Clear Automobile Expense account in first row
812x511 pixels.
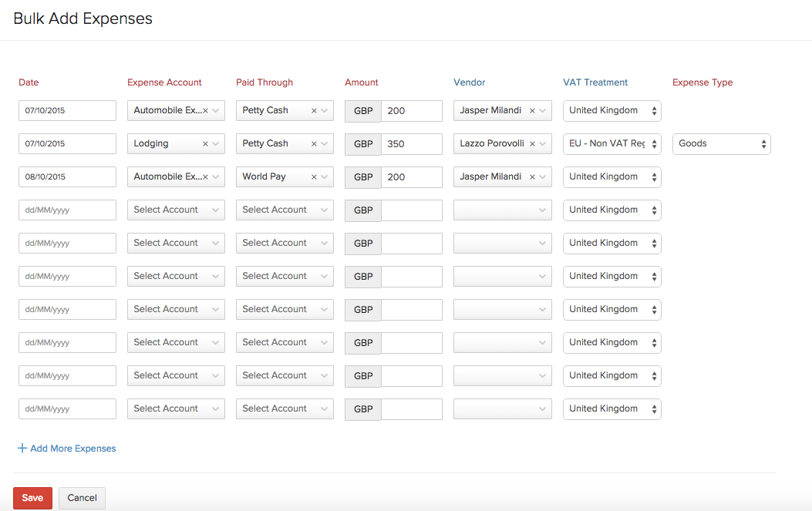205,111
